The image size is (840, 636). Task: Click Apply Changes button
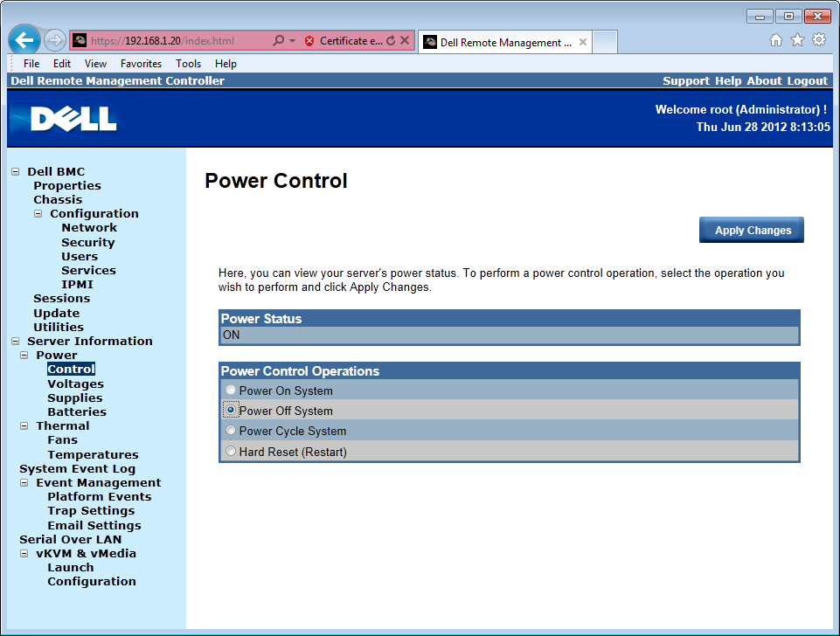[752, 231]
